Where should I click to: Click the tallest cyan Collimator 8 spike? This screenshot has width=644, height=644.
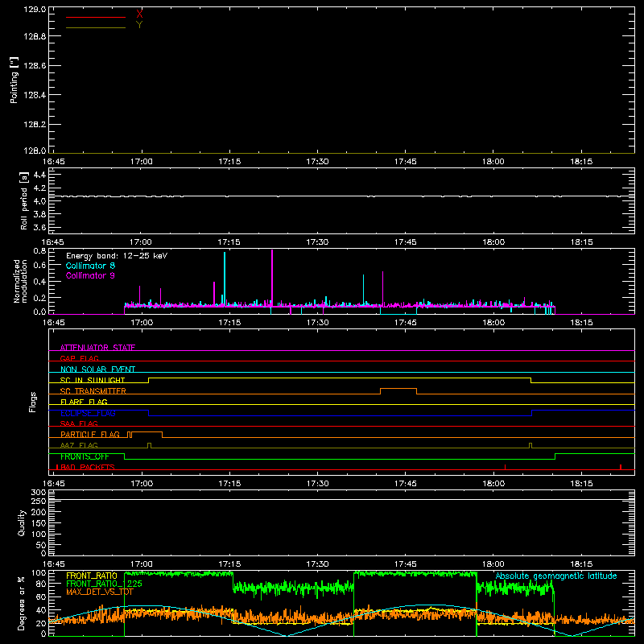click(x=225, y=279)
